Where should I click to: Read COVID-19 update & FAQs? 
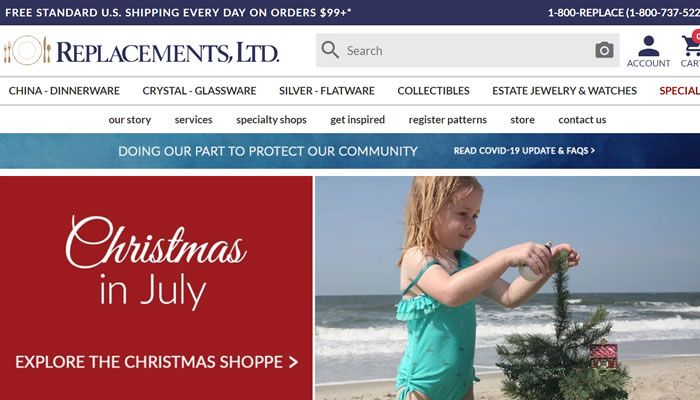[524, 150]
